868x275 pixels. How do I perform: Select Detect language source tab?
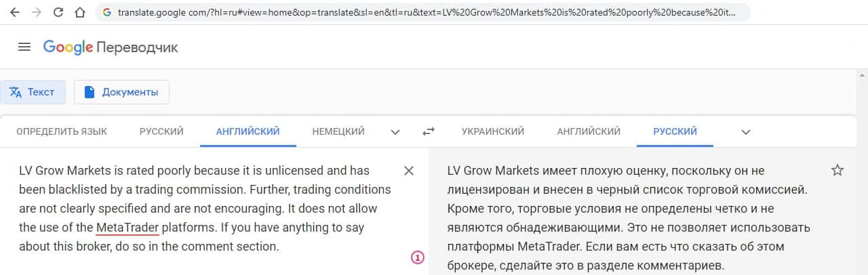click(62, 131)
